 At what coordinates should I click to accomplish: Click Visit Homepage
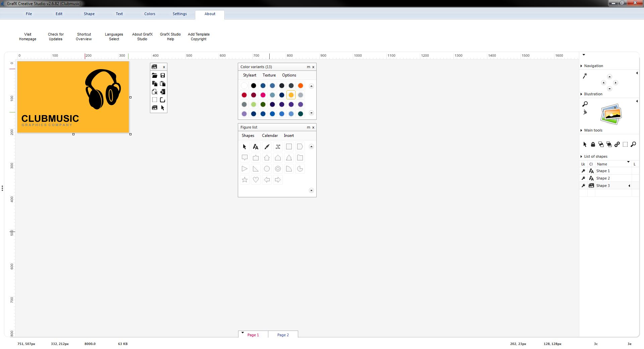(x=28, y=37)
